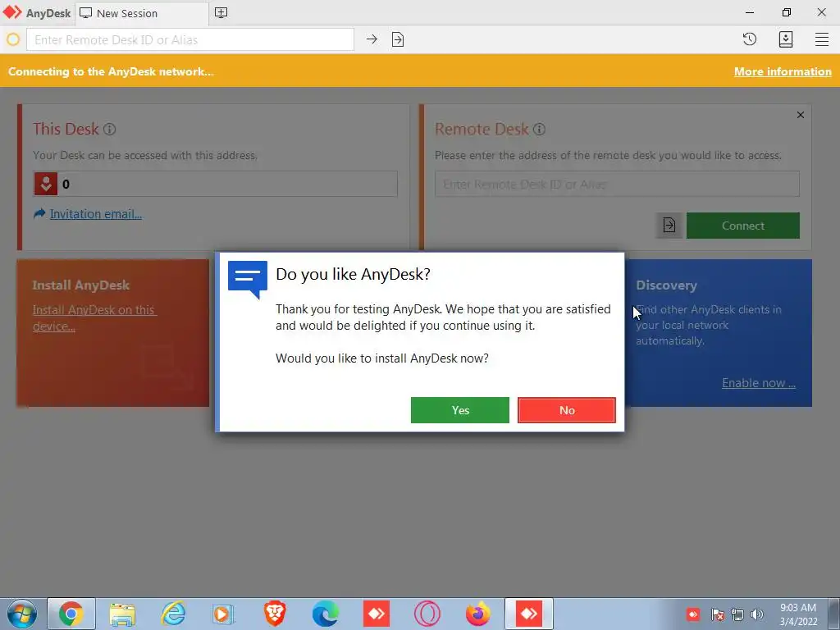The width and height of the screenshot is (840, 630).
Task: Close the Remote Desk panel
Action: 801,115
